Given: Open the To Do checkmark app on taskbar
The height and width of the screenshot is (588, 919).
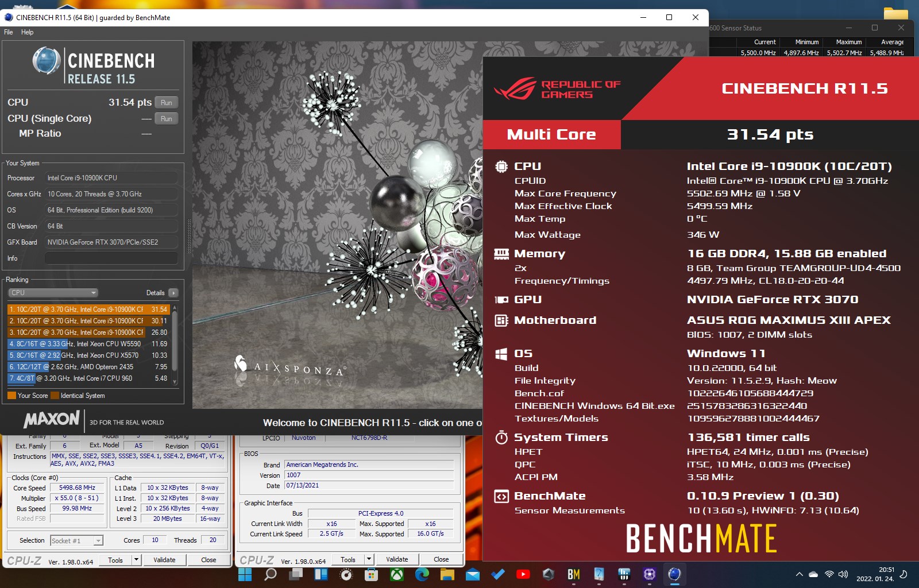Looking at the screenshot, I should click(x=498, y=574).
